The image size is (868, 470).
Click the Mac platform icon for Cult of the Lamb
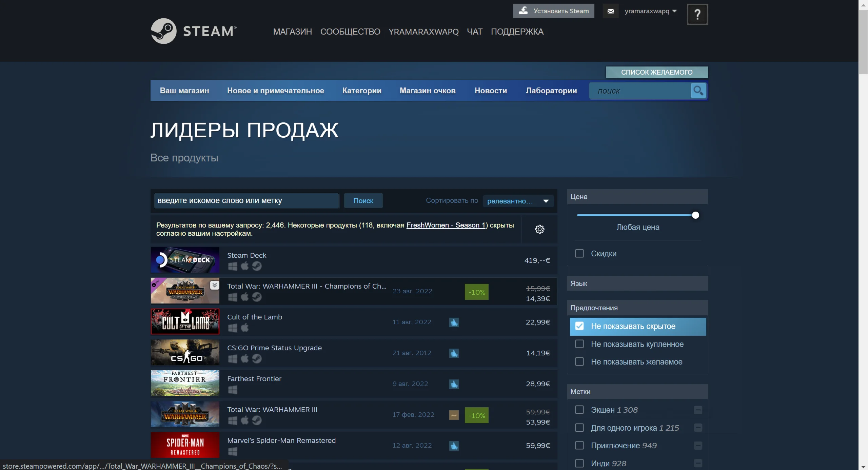(244, 328)
